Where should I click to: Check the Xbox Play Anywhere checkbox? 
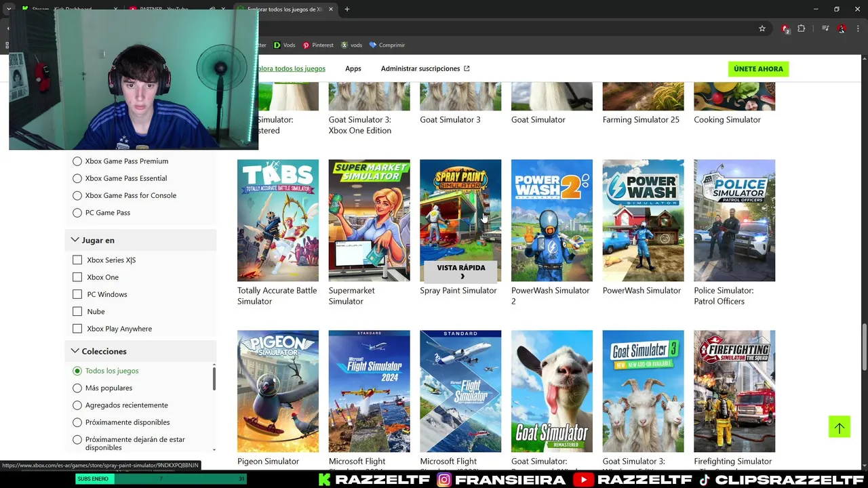77,329
